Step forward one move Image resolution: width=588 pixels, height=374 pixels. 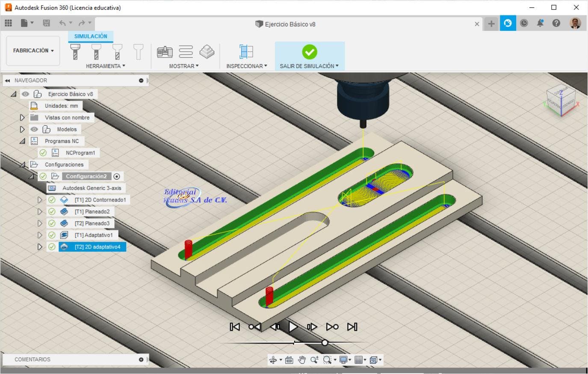click(312, 327)
